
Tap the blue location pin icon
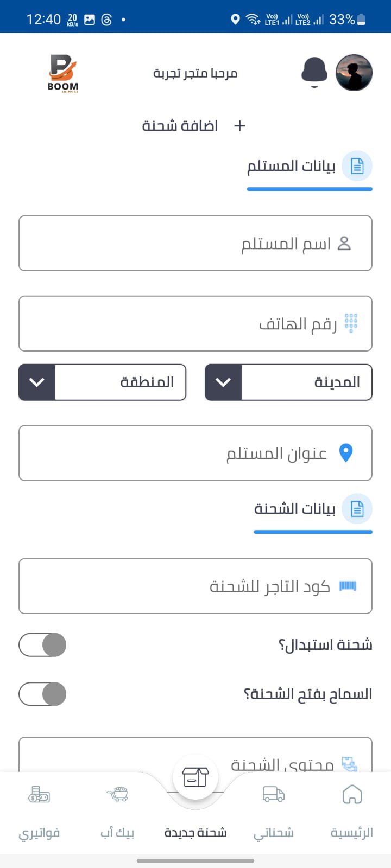(x=346, y=452)
